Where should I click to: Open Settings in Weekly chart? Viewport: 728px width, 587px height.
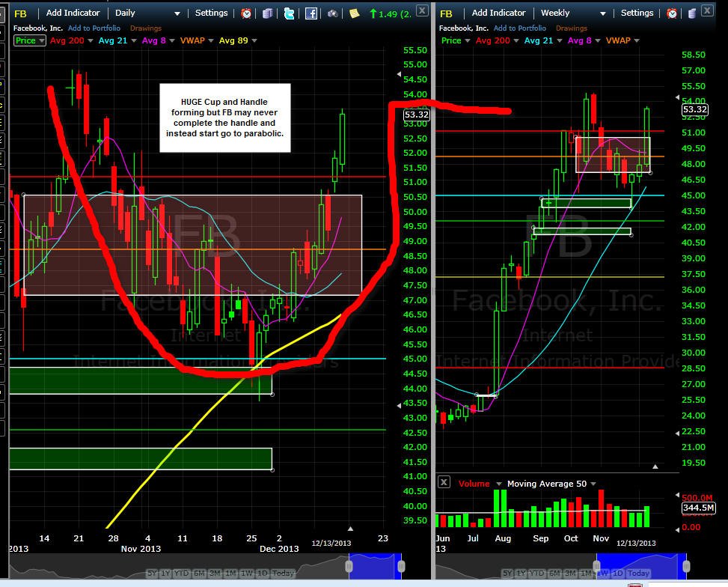637,13
